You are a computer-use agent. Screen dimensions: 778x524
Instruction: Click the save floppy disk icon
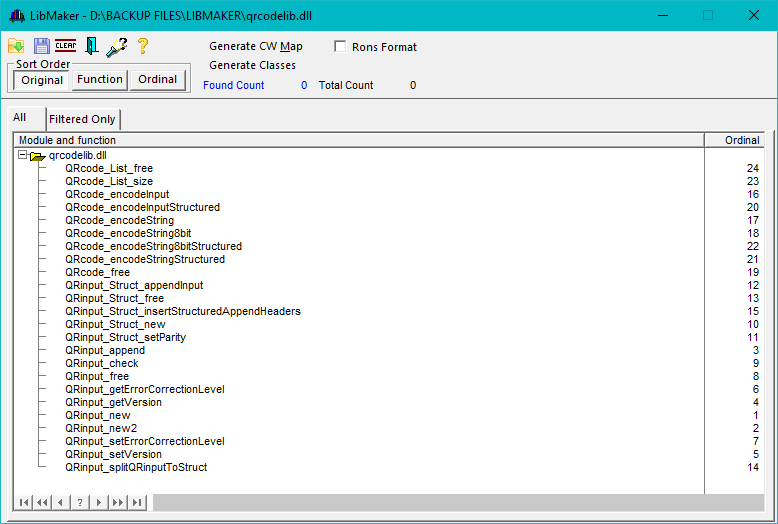click(x=41, y=46)
